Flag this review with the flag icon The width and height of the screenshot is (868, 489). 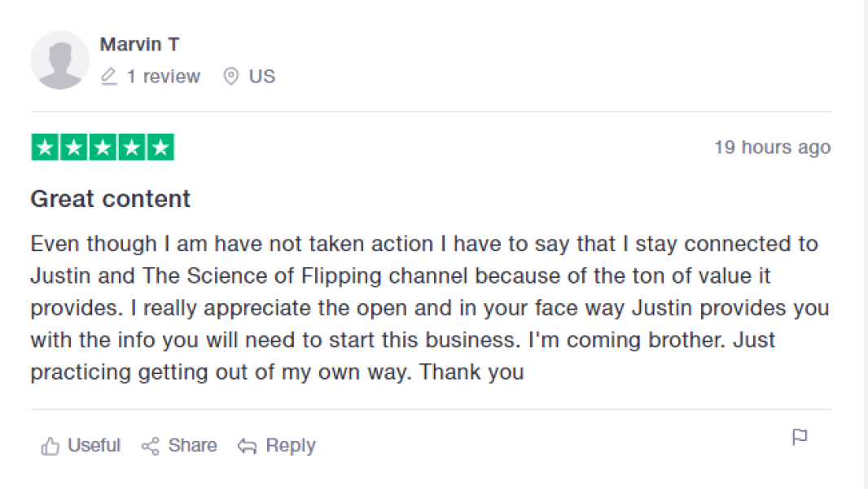point(800,438)
